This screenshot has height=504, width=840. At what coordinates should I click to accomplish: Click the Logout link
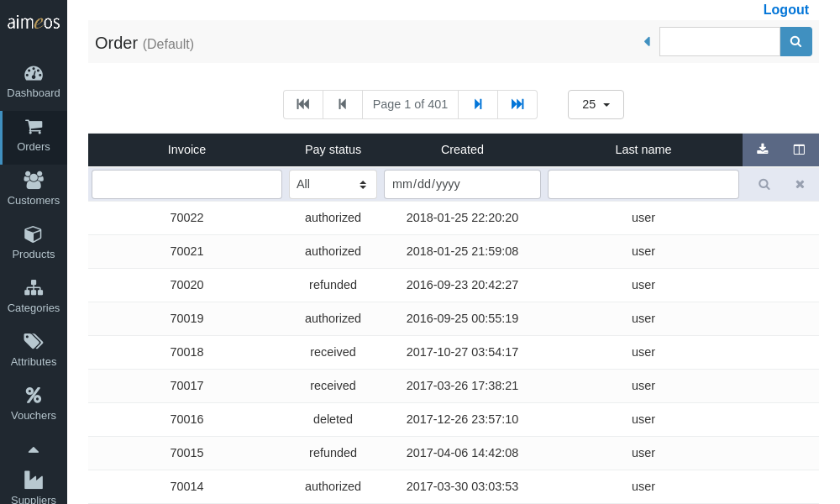[x=786, y=9]
